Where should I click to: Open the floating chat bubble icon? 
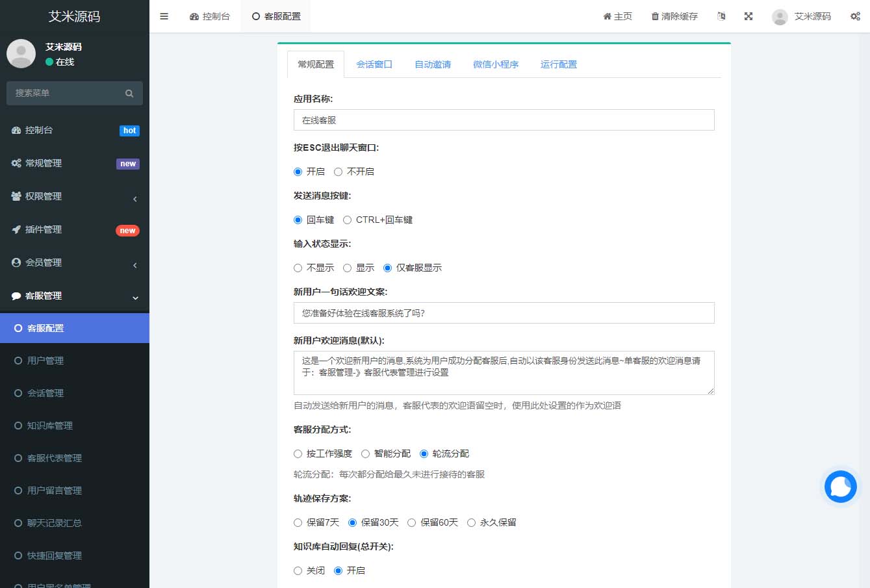tap(840, 487)
